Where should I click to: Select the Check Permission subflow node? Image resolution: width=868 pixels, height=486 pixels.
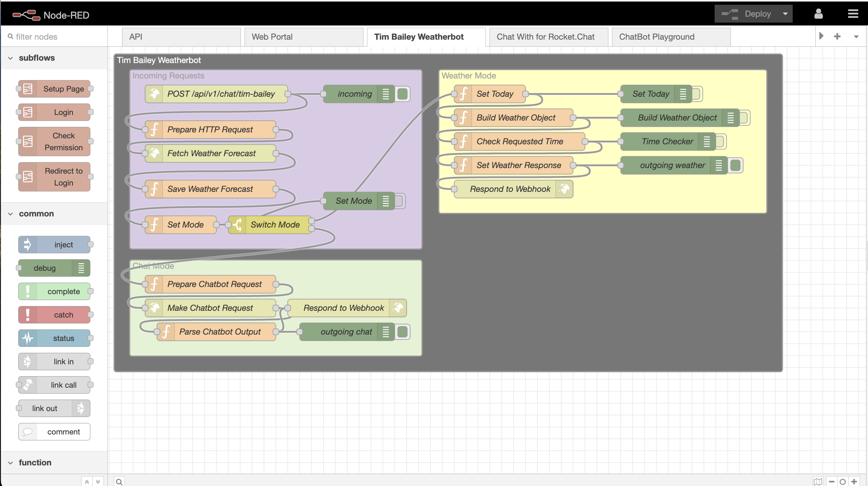pos(54,142)
